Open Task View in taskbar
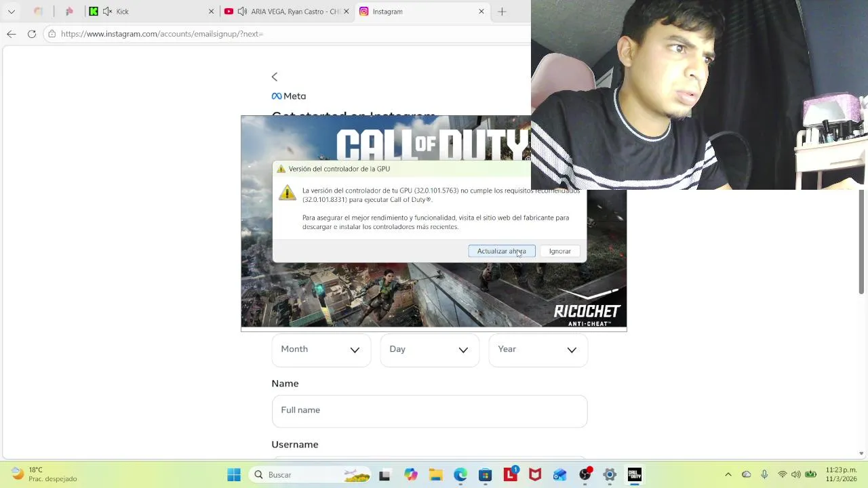This screenshot has height=488, width=868. (x=384, y=475)
